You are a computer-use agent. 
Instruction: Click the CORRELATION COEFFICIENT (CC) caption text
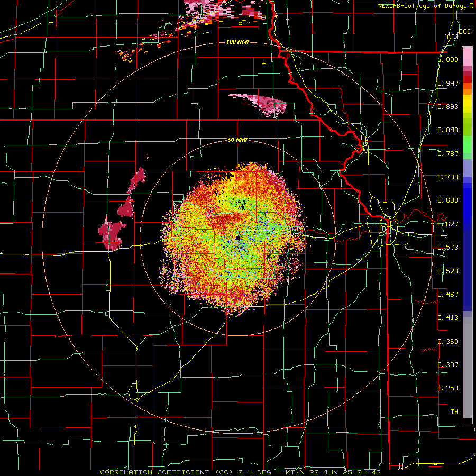tap(167, 472)
